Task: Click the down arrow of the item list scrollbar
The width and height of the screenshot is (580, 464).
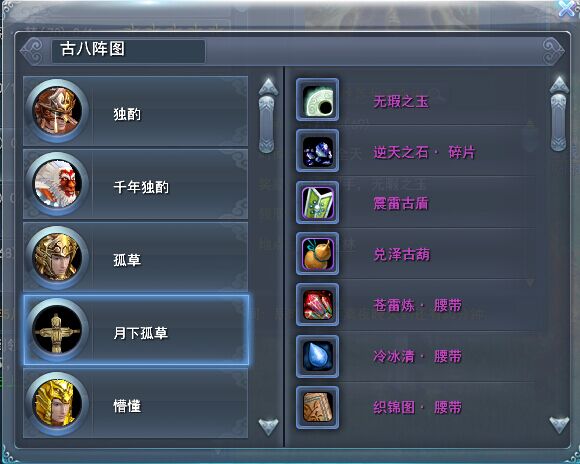Action: 559,424
